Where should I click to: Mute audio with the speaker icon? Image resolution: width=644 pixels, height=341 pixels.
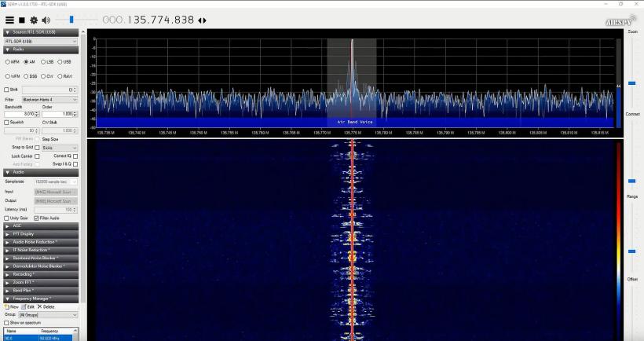click(x=46, y=20)
